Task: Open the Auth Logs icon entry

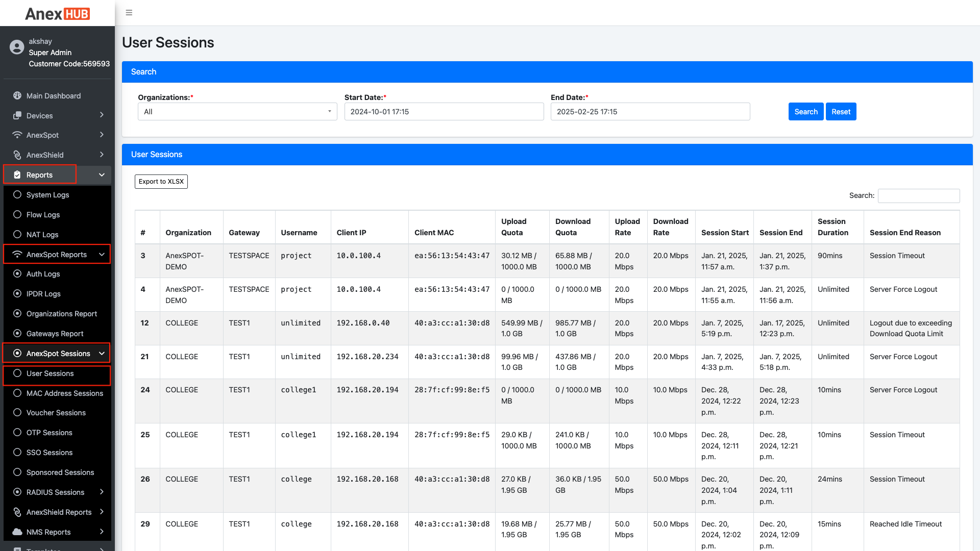Action: [17, 274]
